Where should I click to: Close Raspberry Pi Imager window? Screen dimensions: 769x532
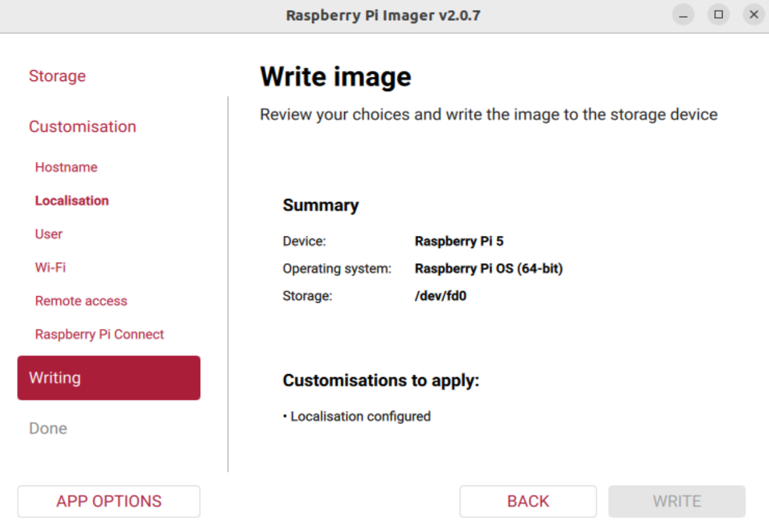754,15
